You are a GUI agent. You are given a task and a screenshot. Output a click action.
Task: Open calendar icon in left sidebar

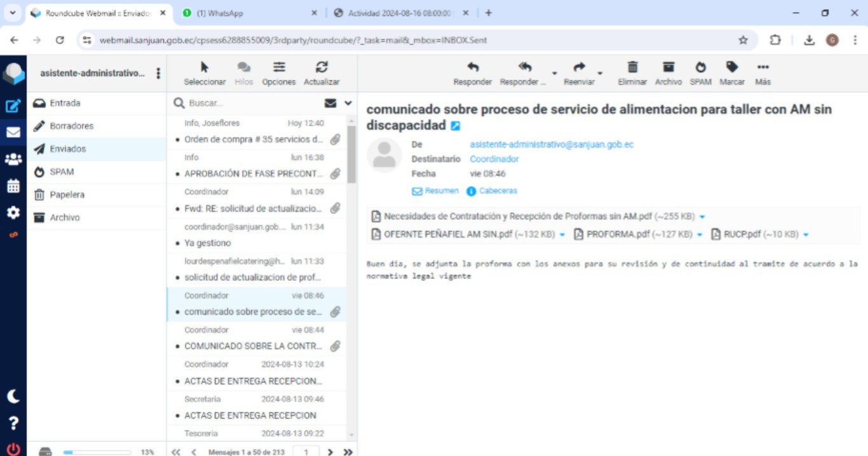[13, 186]
